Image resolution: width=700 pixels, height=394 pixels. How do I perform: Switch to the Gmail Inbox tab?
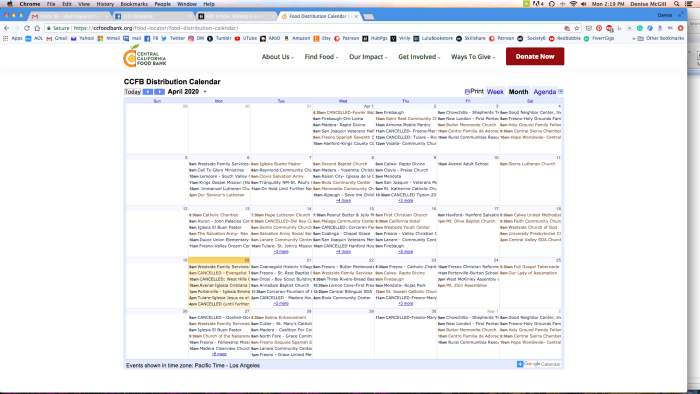69,16
